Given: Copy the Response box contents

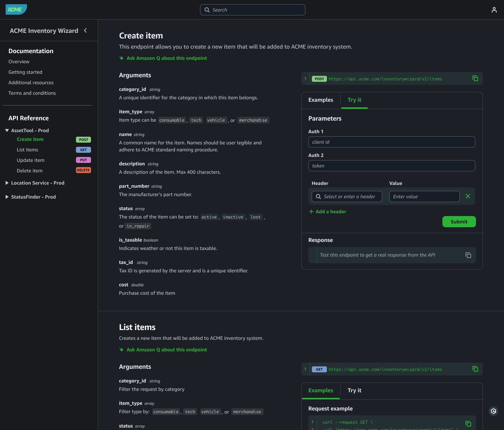Looking at the screenshot, I should [x=468, y=255].
